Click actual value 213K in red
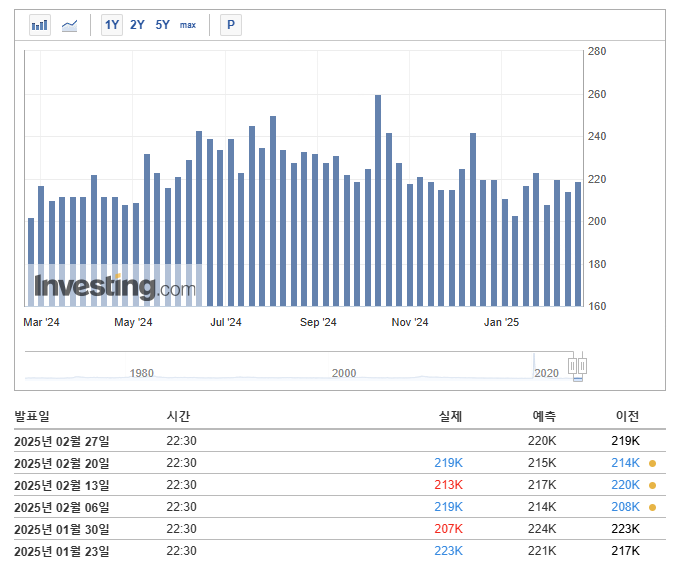Viewport: 684px width, 568px height. click(x=448, y=485)
